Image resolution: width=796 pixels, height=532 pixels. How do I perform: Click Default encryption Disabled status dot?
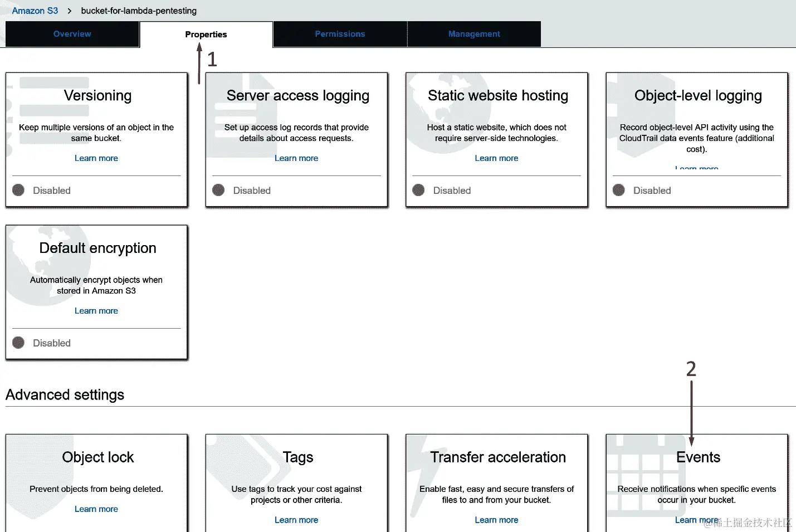[18, 343]
